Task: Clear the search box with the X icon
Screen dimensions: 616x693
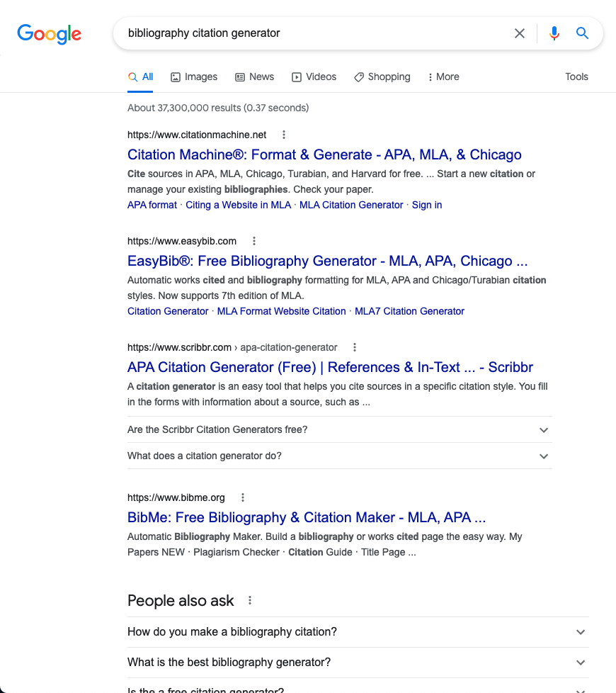Action: click(x=519, y=33)
